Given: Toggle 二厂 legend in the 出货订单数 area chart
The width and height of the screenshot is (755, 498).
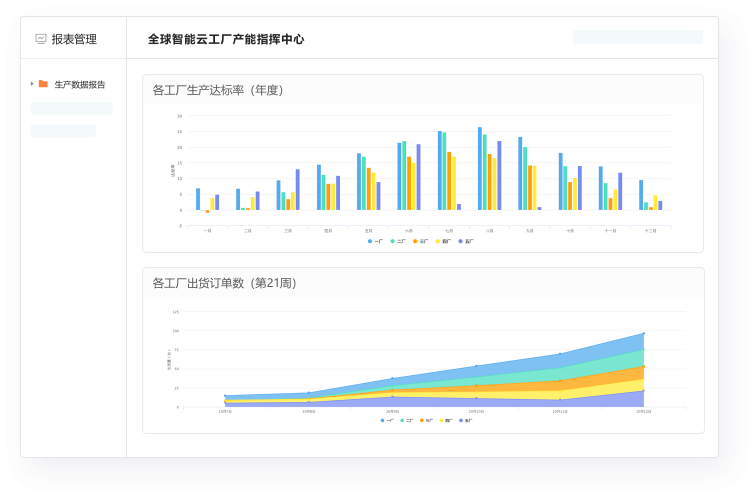Looking at the screenshot, I should 407,420.
